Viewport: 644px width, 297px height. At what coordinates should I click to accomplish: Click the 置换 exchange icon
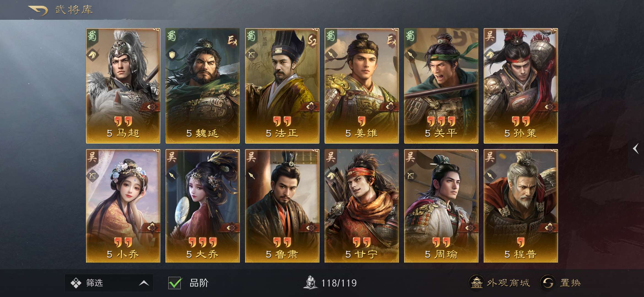547,282
